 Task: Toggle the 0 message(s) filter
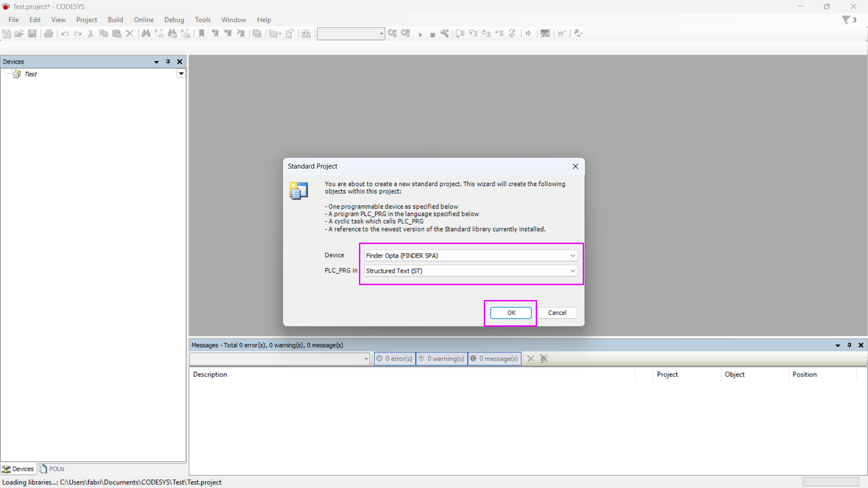tap(494, 359)
